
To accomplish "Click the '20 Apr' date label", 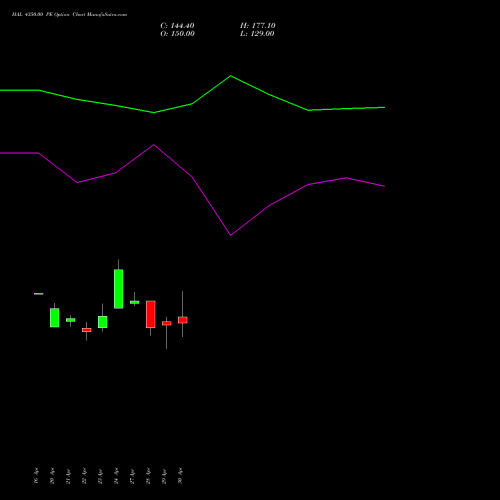I will pos(52,476).
